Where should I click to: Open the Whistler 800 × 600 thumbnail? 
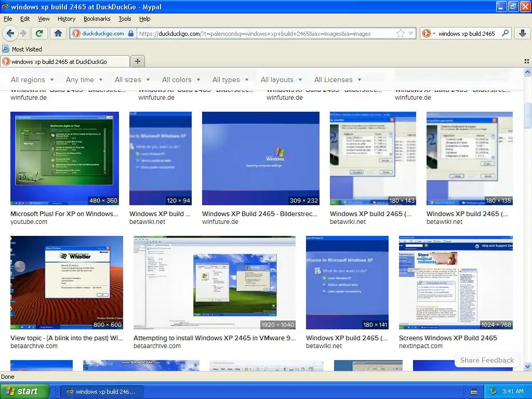(x=66, y=282)
